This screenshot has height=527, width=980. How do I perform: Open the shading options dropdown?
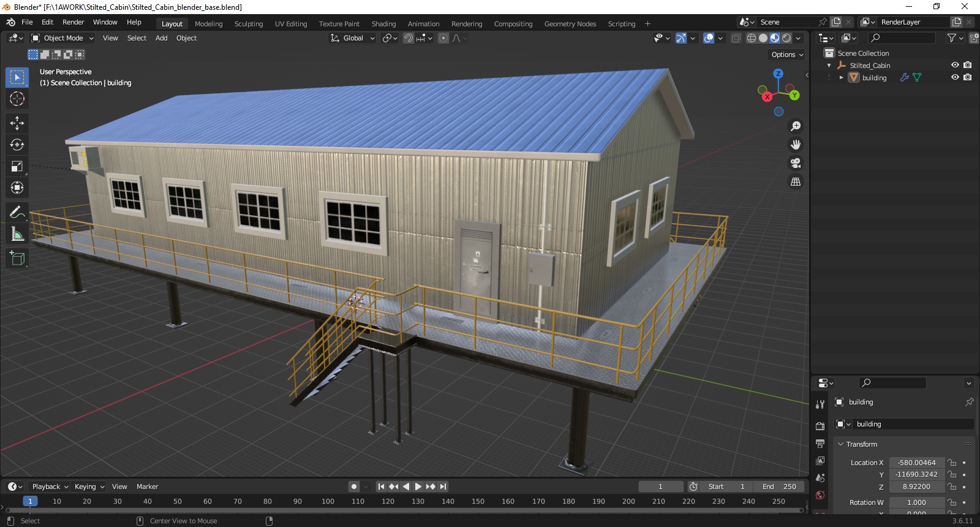tap(799, 38)
